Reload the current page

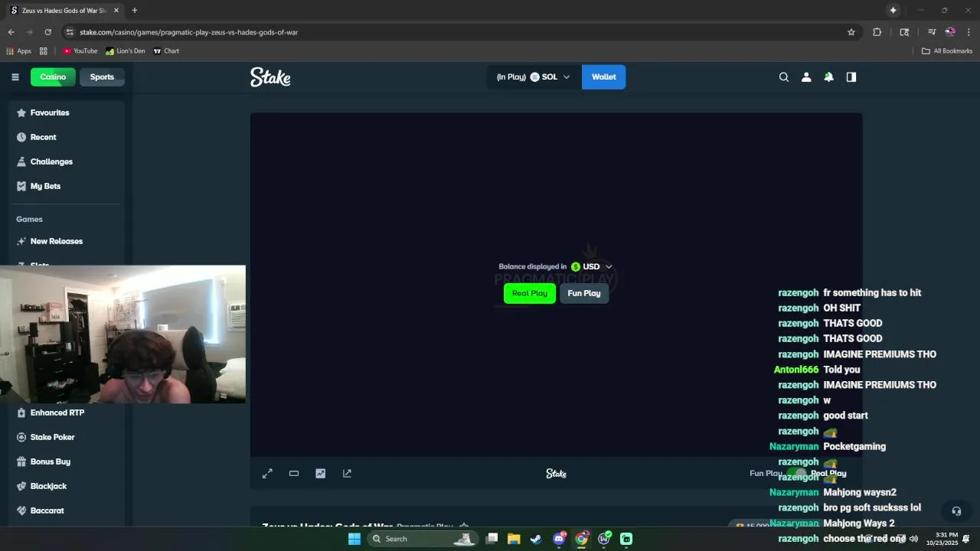(x=47, y=32)
